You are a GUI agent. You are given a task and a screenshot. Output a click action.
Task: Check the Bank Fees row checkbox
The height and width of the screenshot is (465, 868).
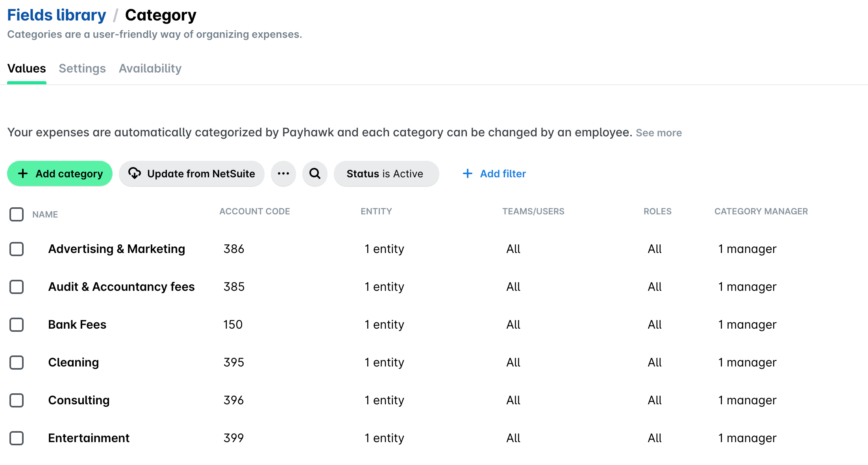17,325
